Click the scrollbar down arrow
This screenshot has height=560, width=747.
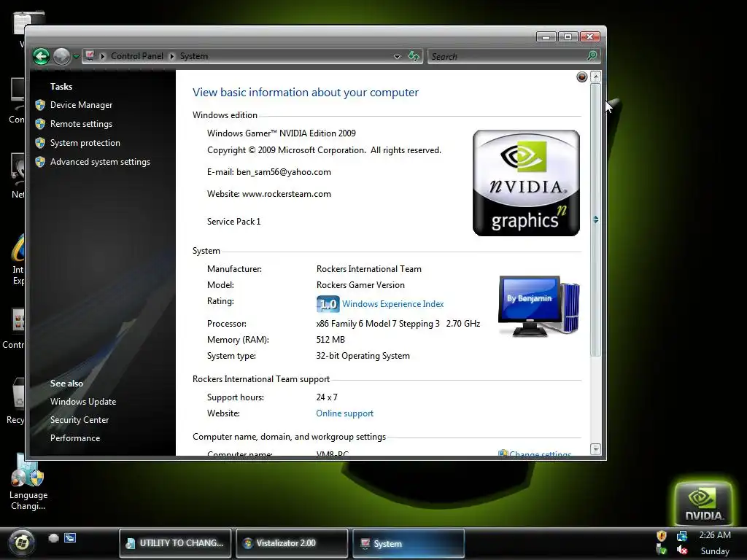coord(595,448)
